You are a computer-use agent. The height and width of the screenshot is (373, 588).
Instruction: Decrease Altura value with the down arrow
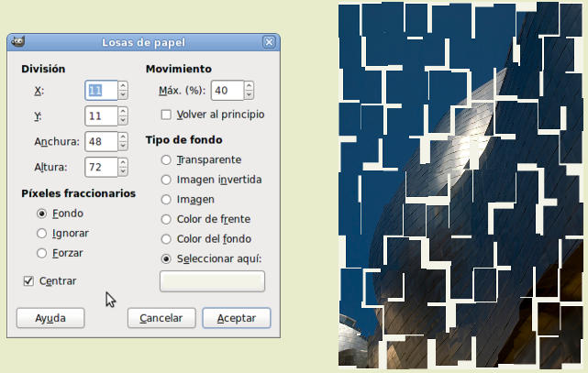coord(123,171)
